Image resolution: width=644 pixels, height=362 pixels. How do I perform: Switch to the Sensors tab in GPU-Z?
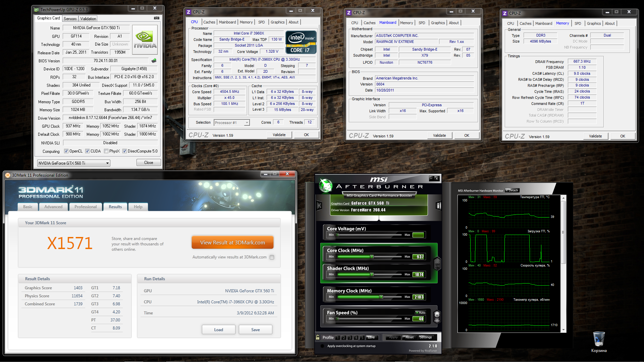click(70, 19)
